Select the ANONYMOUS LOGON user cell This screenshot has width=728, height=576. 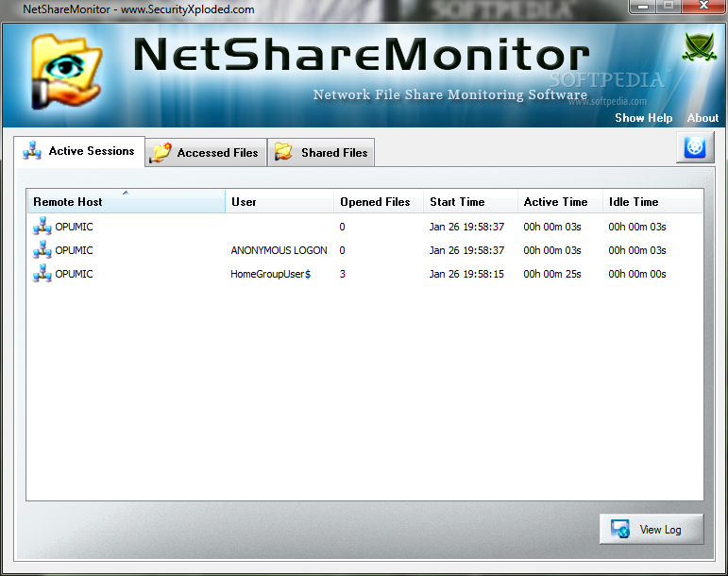point(279,250)
